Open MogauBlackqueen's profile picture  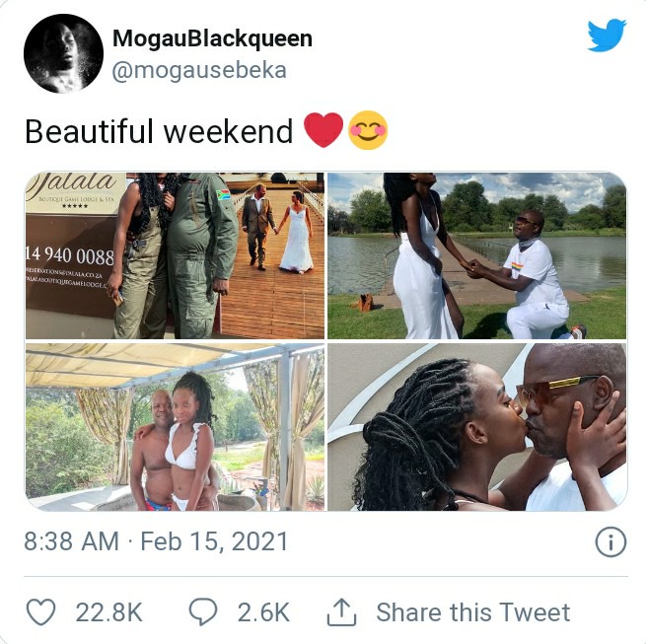tap(63, 53)
